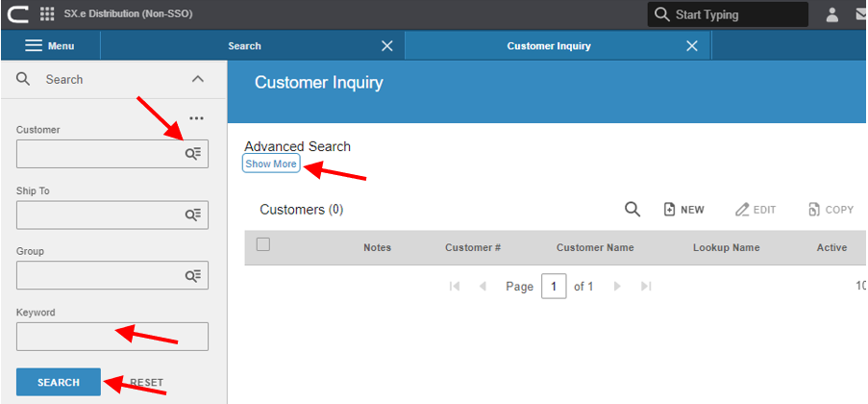Click the blue SEARCH button
This screenshot has height=404, width=868.
click(59, 382)
